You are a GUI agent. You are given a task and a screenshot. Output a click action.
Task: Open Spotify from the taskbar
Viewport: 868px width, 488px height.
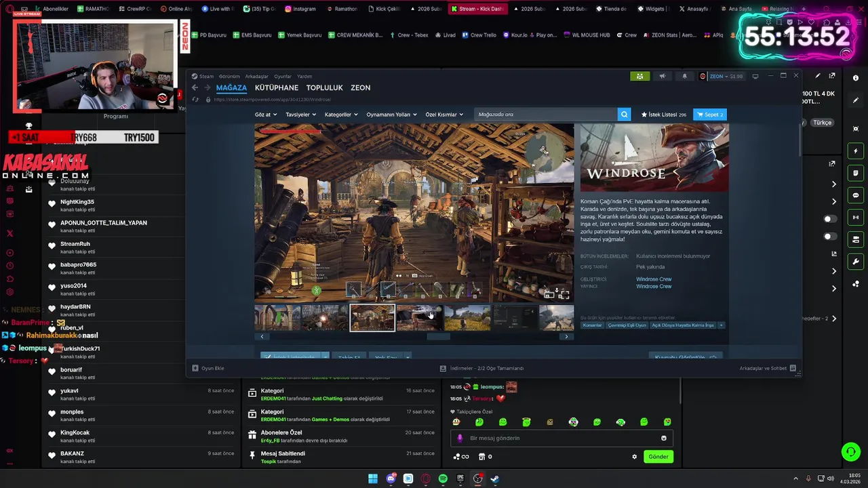pos(443,479)
